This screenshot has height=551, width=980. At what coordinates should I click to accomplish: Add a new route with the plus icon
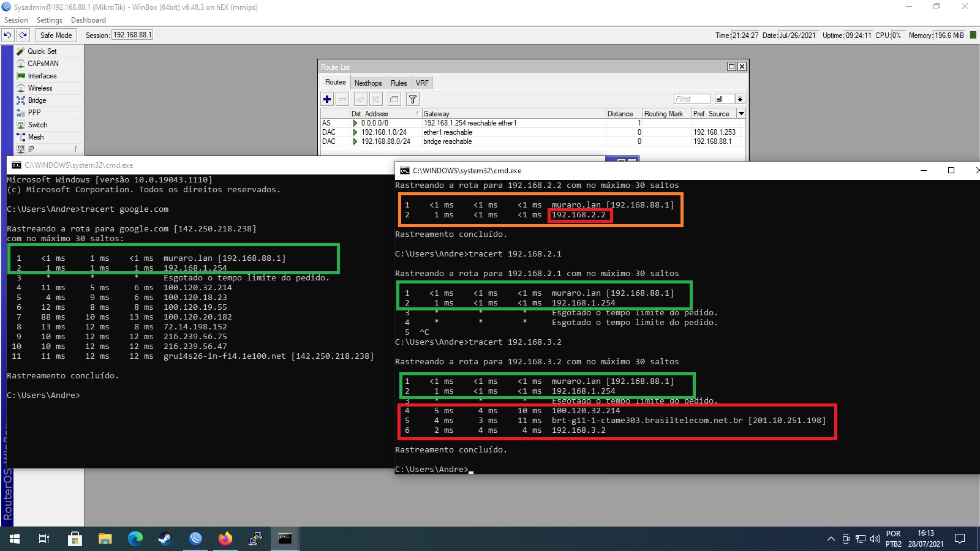(327, 99)
